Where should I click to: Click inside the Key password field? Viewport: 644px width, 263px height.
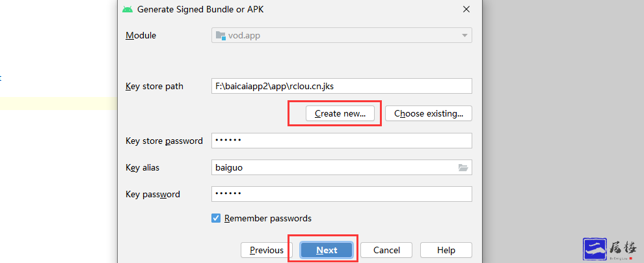click(342, 194)
